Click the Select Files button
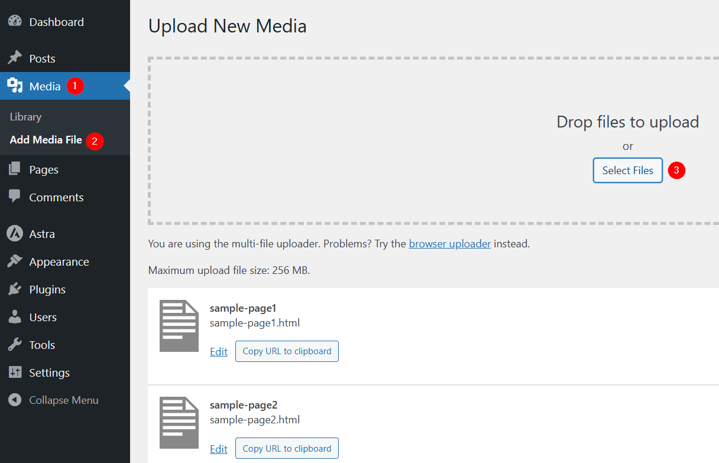The image size is (719, 463). click(627, 170)
